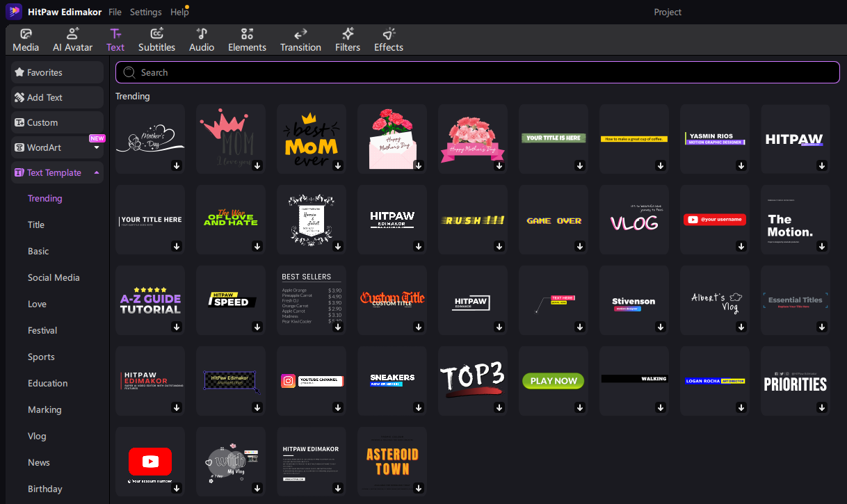The height and width of the screenshot is (504, 847).
Task: Download the 'YASMIN RIOS' template
Action: [741, 165]
